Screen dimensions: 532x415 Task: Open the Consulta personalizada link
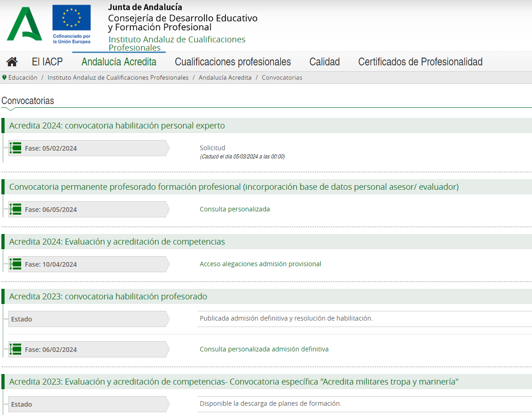[x=235, y=209]
